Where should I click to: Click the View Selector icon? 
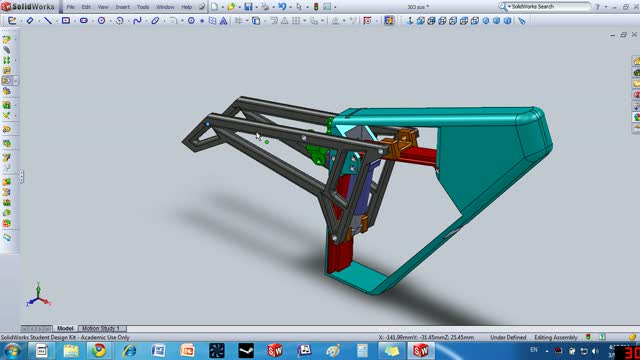522,21
